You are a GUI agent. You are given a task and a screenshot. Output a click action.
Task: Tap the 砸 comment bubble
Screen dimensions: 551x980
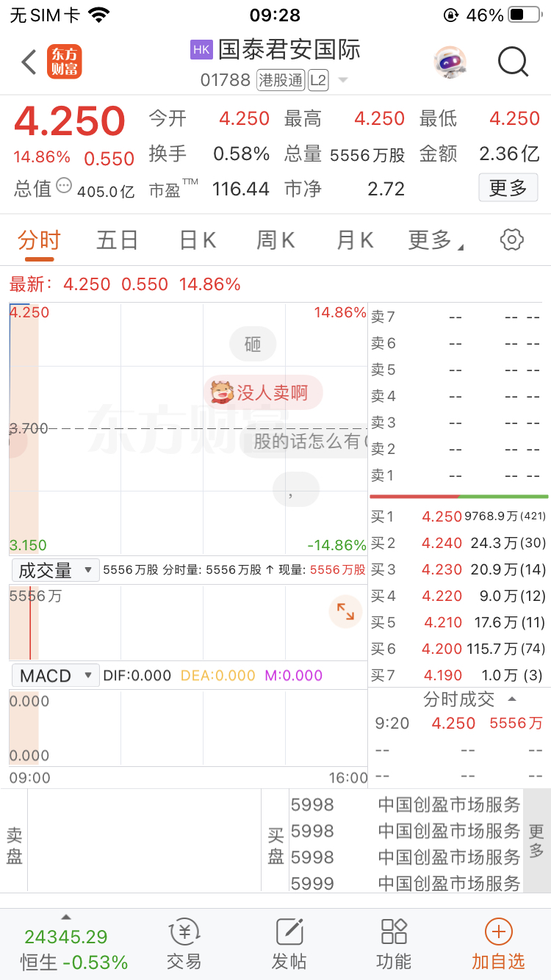pos(253,344)
